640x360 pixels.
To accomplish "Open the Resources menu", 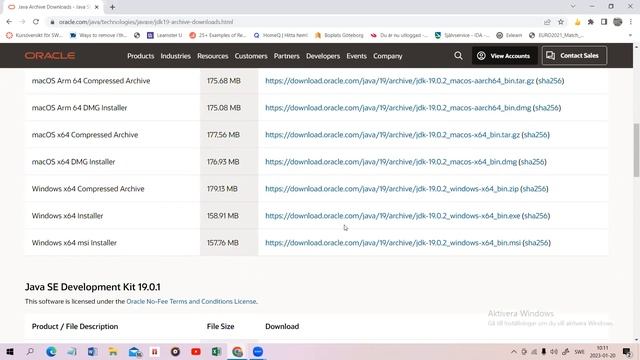I will coord(213,56).
